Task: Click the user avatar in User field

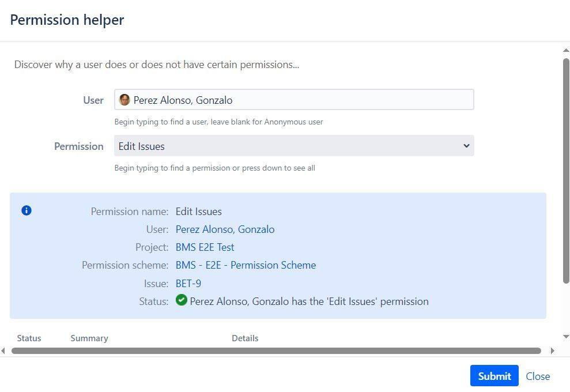Action: [124, 100]
